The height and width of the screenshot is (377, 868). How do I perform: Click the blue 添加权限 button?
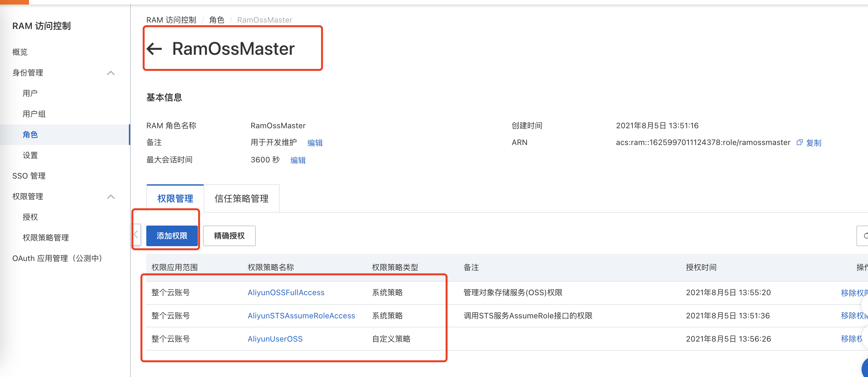pyautogui.click(x=172, y=236)
